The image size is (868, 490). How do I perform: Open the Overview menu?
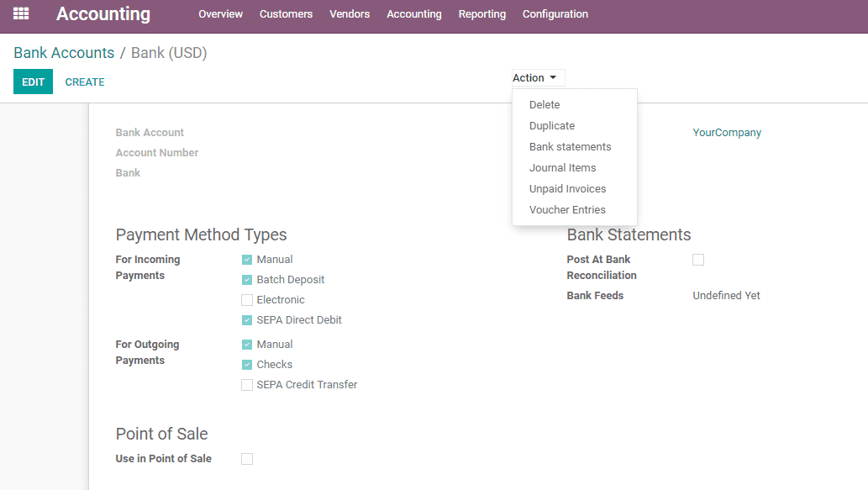[220, 13]
